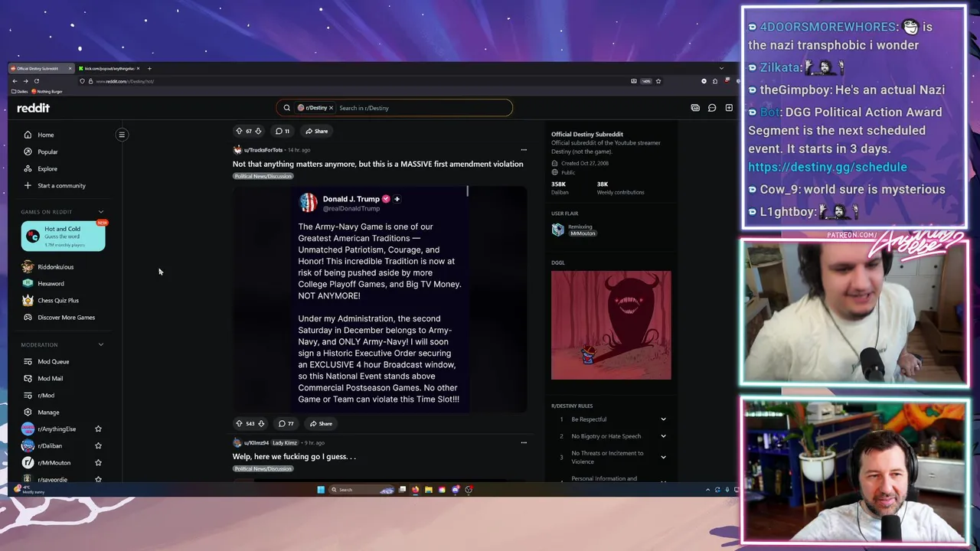This screenshot has width=980, height=551.
Task: Close the kick.com tab
Action: tap(139, 69)
